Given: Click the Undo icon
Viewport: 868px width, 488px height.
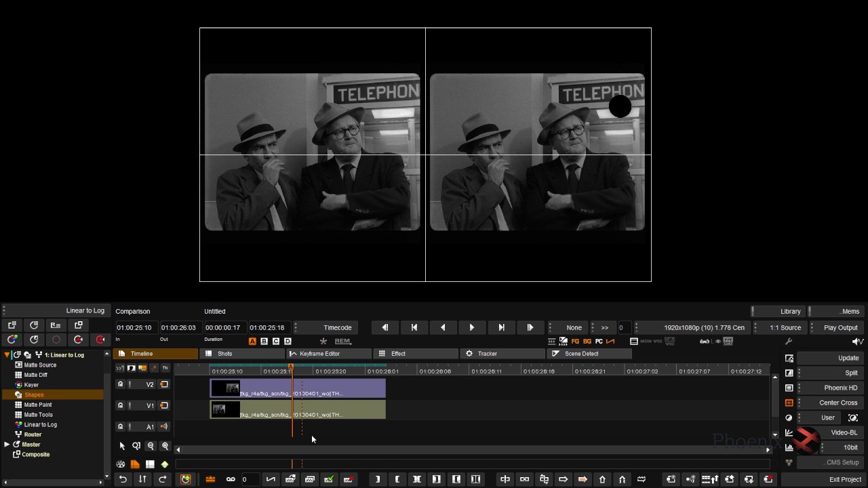Looking at the screenshot, I should (123, 479).
